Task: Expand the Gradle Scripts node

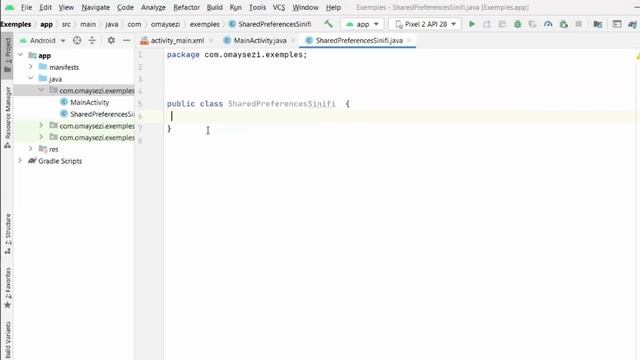Action: coord(20,161)
